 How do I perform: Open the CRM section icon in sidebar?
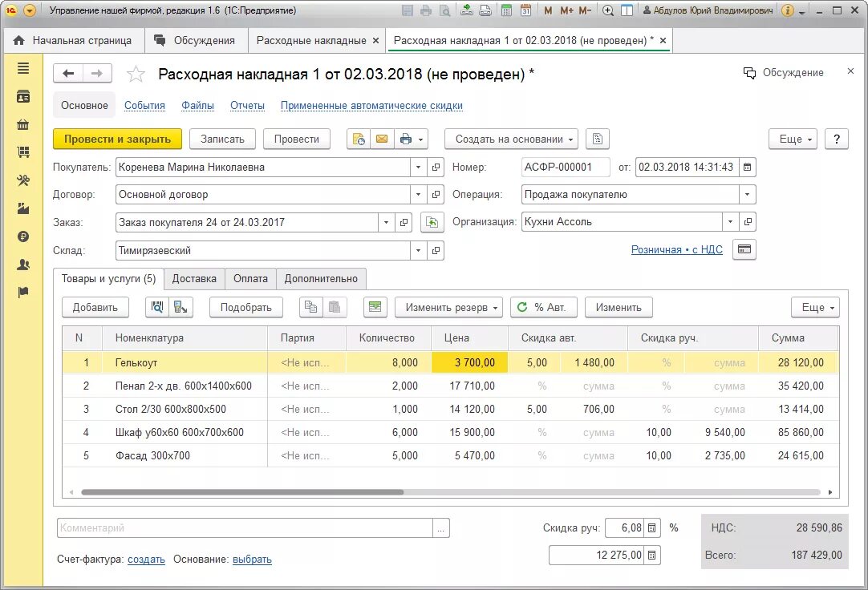tap(23, 97)
